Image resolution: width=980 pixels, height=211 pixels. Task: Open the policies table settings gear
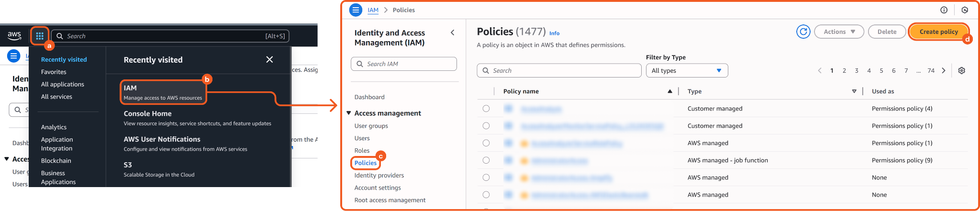961,70
